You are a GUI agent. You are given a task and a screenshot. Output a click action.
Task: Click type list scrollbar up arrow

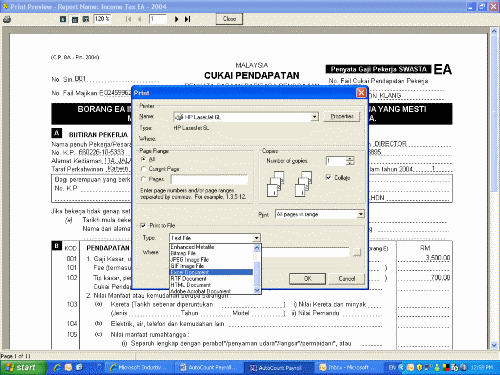click(x=257, y=248)
